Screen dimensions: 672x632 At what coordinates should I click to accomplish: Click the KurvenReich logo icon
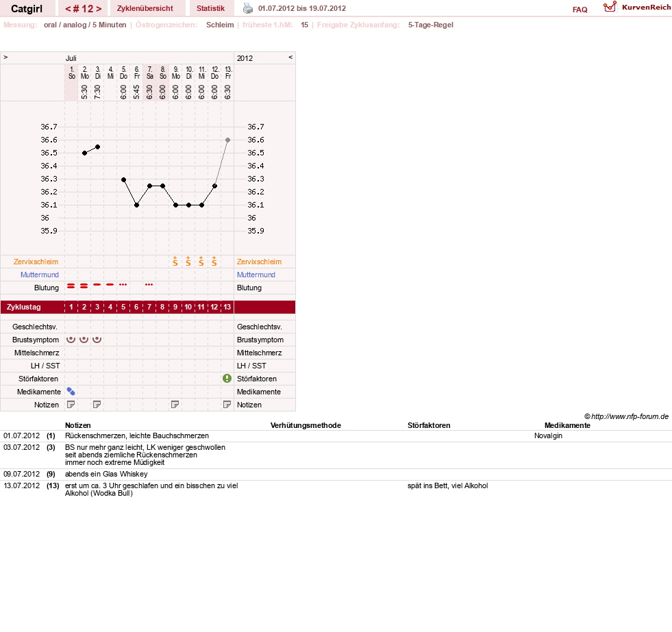click(610, 7)
